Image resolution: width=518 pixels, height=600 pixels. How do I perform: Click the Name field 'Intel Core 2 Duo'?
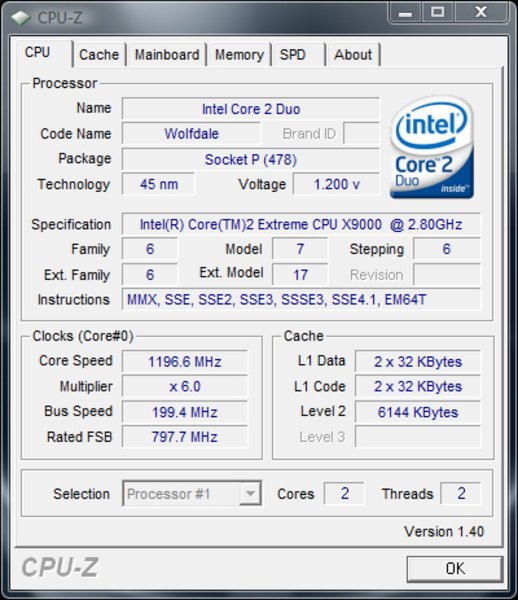251,109
